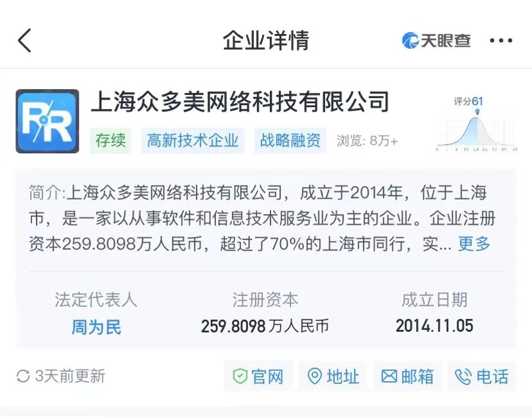Expand the intro with 更多 link
This screenshot has width=532, height=419.
[474, 243]
